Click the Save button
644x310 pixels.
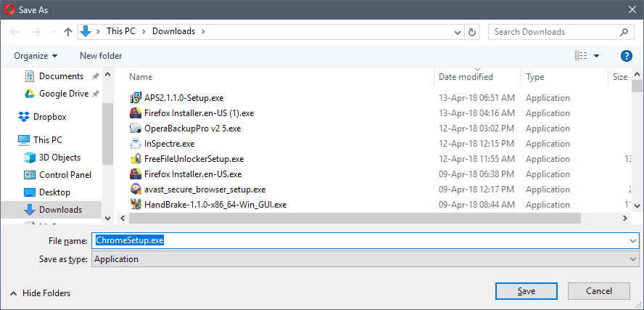526,291
